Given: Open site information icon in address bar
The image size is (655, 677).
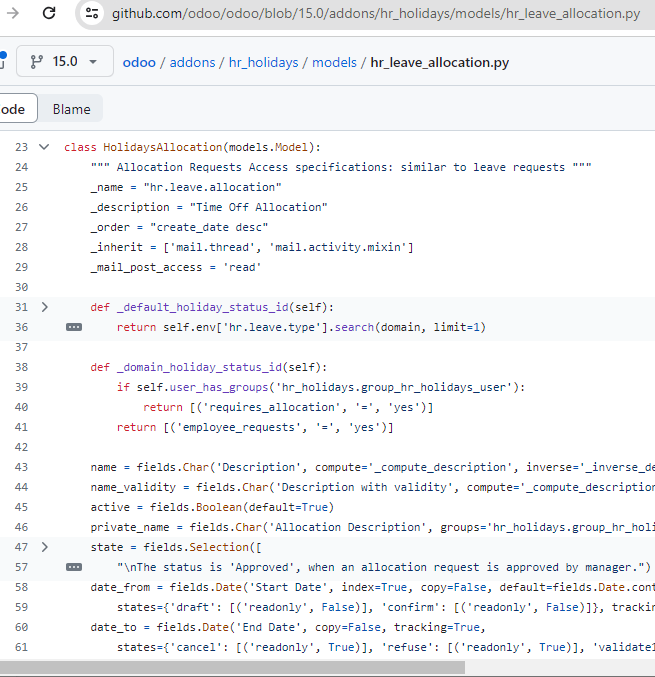Looking at the screenshot, I should 92,13.
